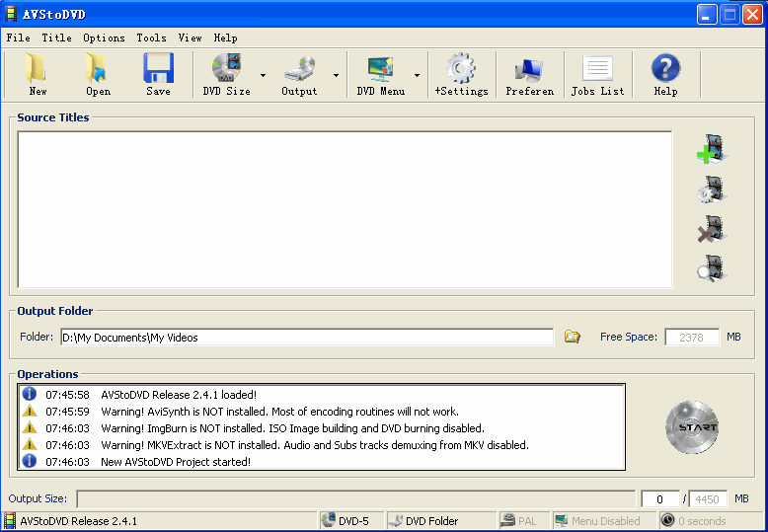Select MKVExtract is NOT installed warning

click(321, 445)
